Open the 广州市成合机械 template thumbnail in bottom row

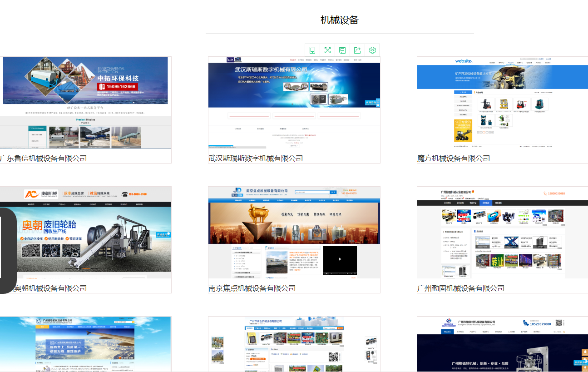tap(294, 344)
